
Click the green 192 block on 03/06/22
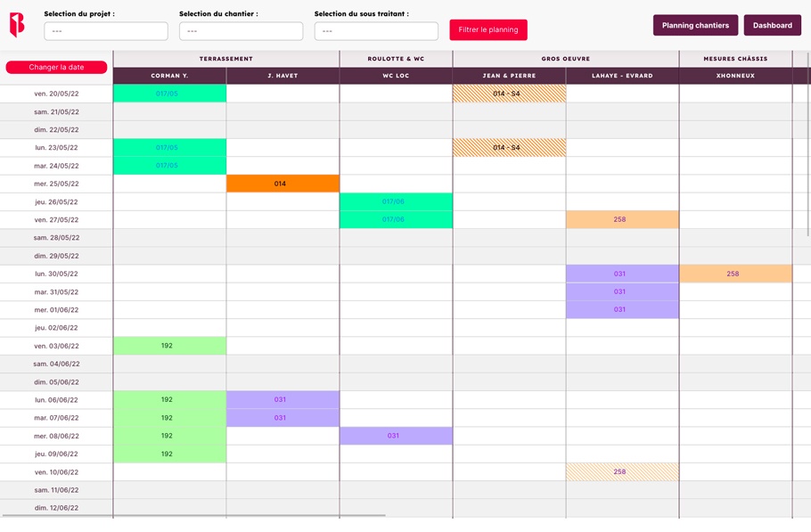[169, 346]
